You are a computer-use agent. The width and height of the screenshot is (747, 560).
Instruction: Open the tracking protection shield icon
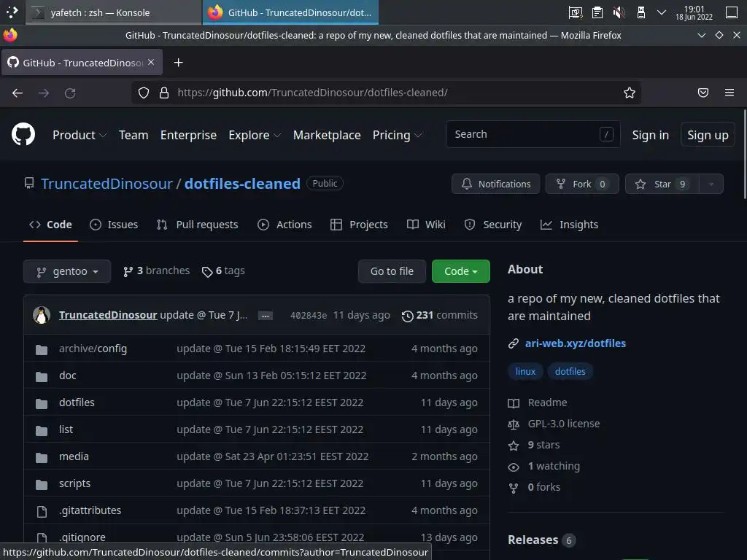tap(144, 93)
